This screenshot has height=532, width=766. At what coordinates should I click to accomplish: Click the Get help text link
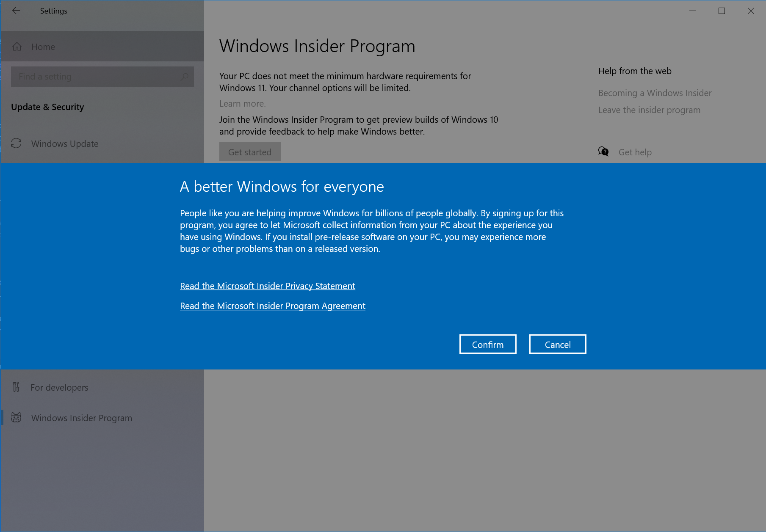tap(635, 152)
